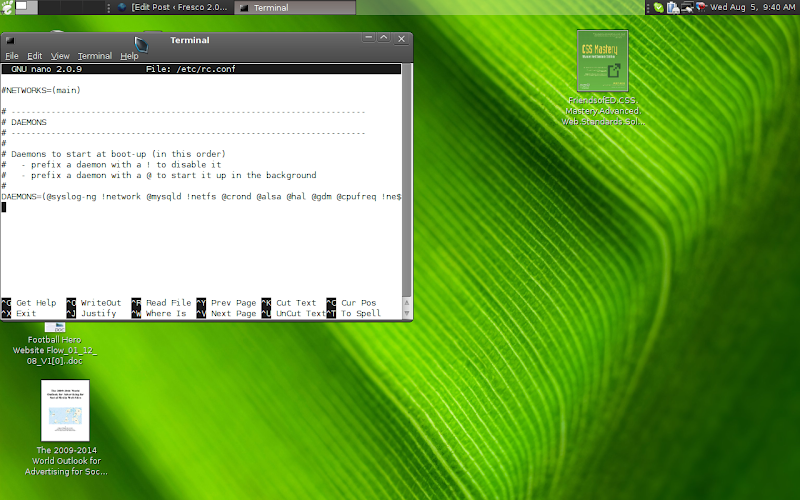Click the '# DAEMONS' heading line

24,122
